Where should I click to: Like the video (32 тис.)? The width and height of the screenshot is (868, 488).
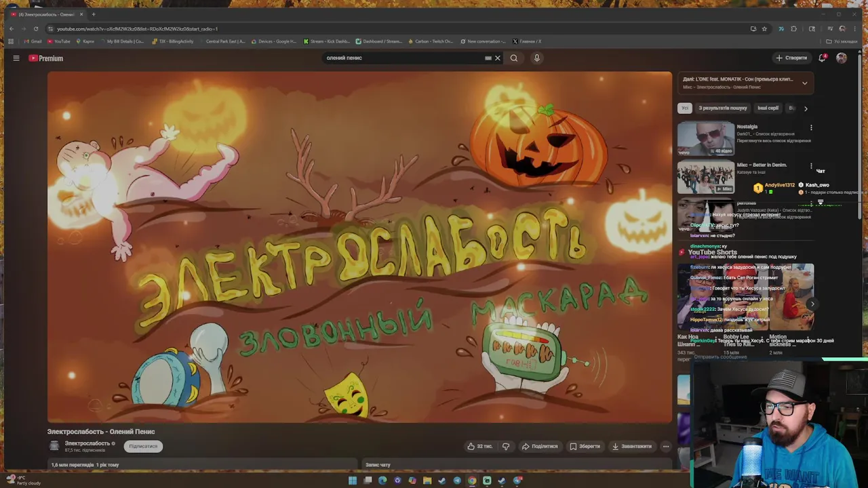479,446
